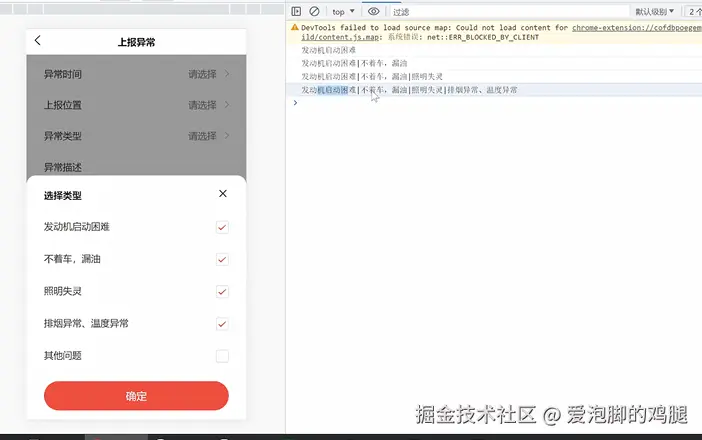Click the console prompt arrow

(x=295, y=103)
